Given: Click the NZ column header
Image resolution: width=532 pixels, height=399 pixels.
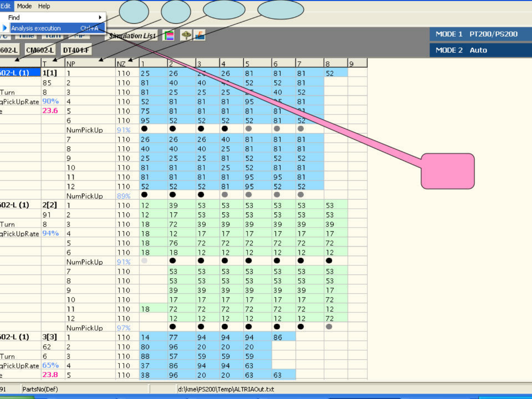Looking at the screenshot, I should pos(127,63).
